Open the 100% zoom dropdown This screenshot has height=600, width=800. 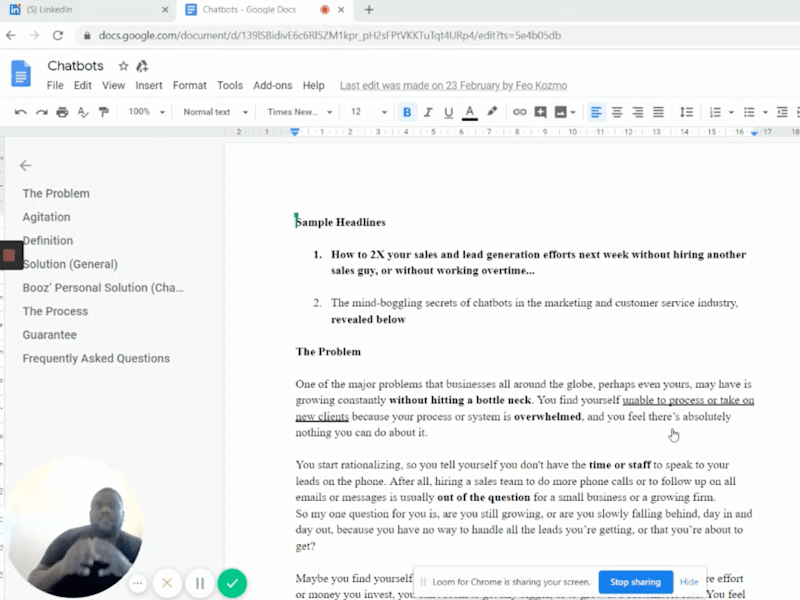[146, 112]
